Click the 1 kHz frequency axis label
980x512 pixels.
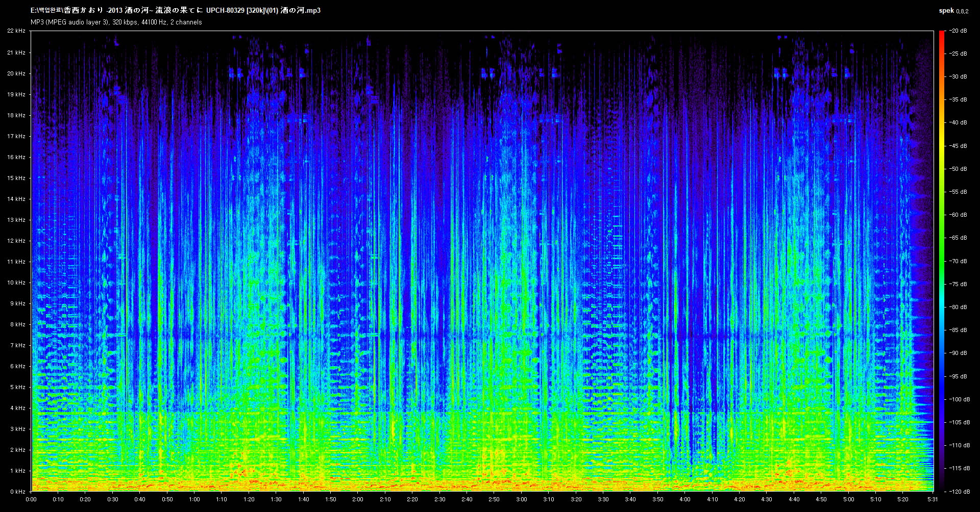pyautogui.click(x=18, y=471)
